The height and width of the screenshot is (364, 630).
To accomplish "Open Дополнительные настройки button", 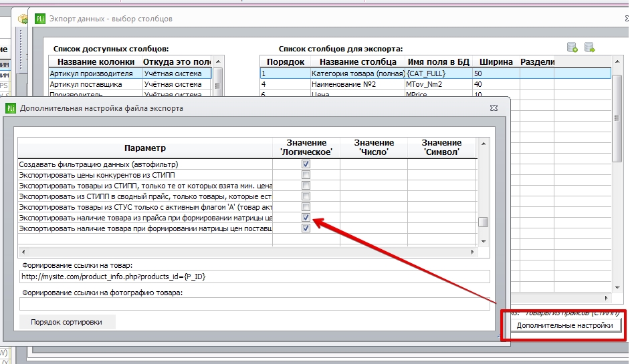I will click(x=564, y=325).
